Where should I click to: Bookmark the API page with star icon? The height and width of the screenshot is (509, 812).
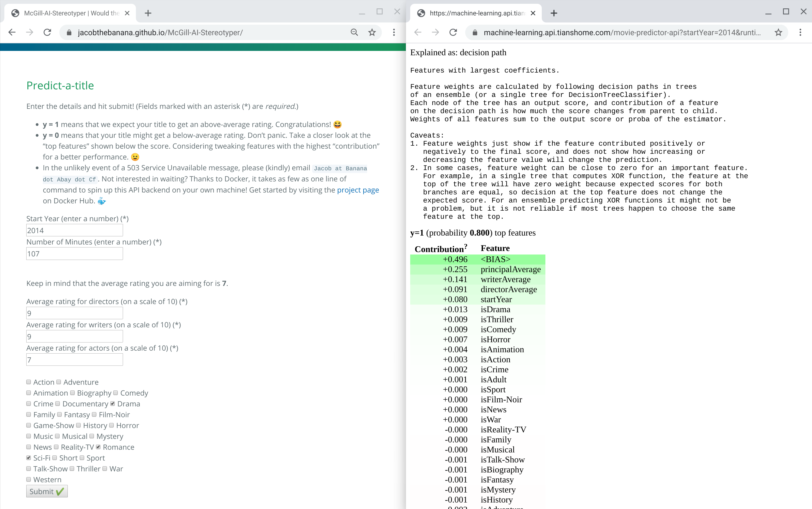coord(778,32)
